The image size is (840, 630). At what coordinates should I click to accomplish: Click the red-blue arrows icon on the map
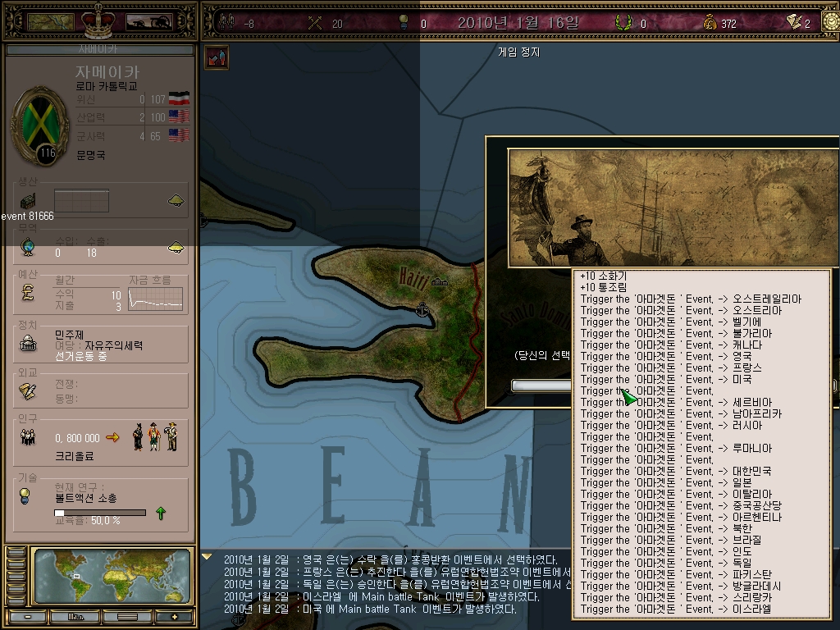pos(217,57)
